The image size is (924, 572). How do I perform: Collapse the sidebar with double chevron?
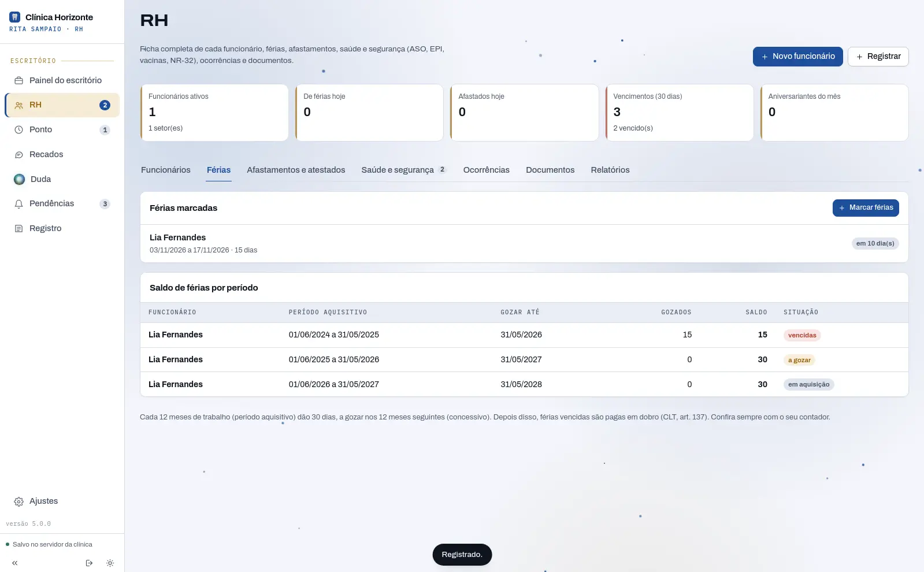(15, 563)
